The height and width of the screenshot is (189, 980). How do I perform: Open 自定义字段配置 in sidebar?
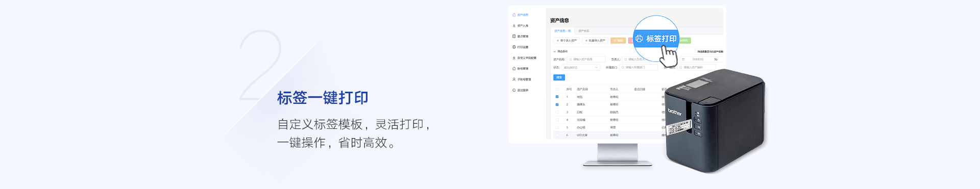525,58
